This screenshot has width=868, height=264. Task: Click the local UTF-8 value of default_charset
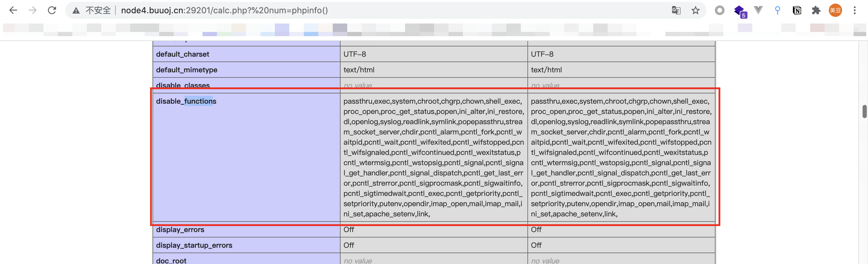pos(354,54)
